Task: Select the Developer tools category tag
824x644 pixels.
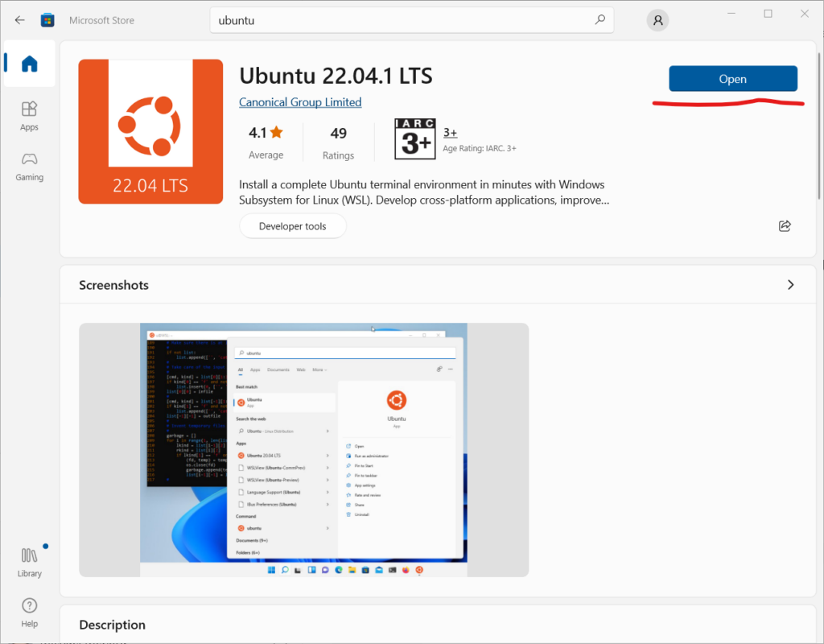Action: 293,226
